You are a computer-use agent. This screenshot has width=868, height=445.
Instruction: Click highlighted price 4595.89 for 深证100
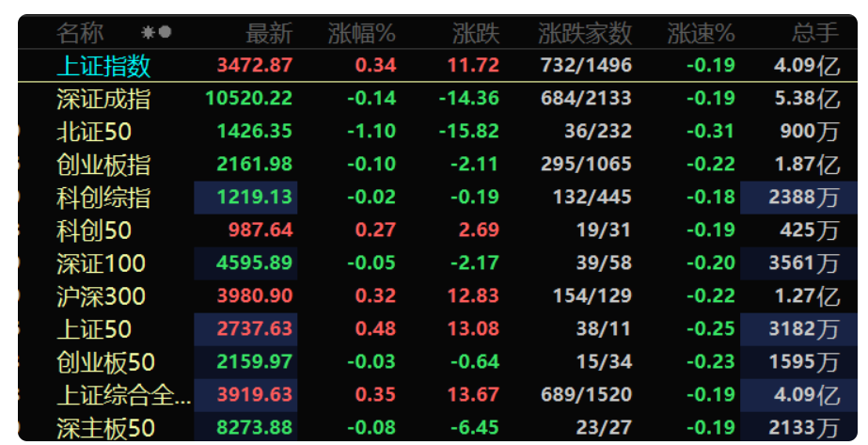[255, 262]
